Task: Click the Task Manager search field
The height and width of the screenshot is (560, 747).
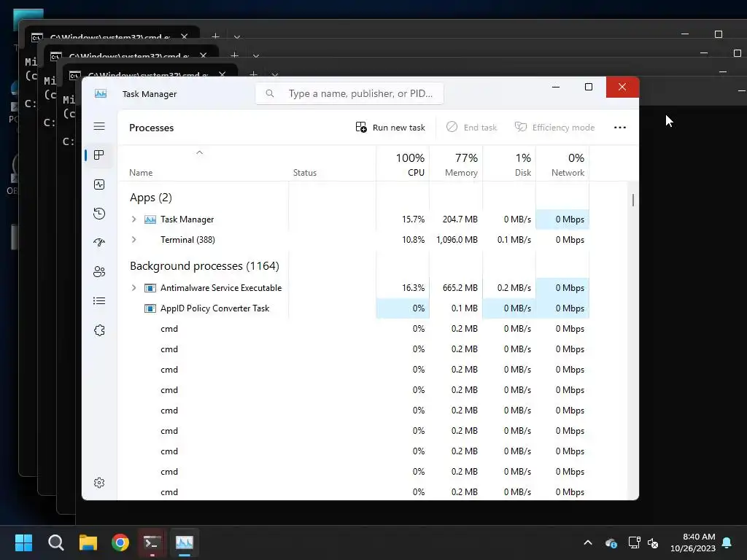Action: pos(349,93)
